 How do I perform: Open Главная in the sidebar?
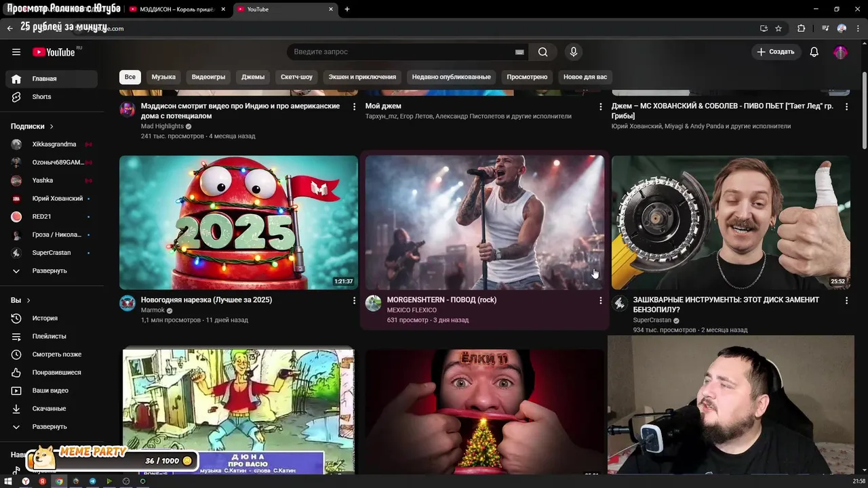click(52, 79)
